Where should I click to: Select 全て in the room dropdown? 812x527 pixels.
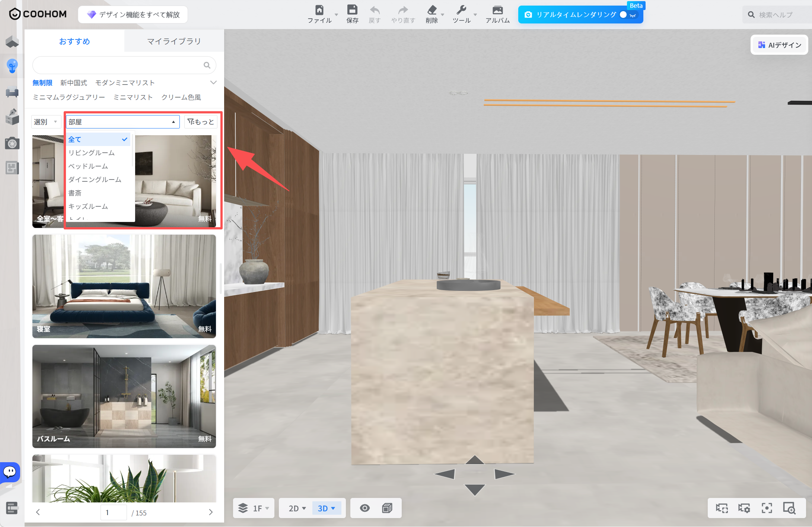98,139
